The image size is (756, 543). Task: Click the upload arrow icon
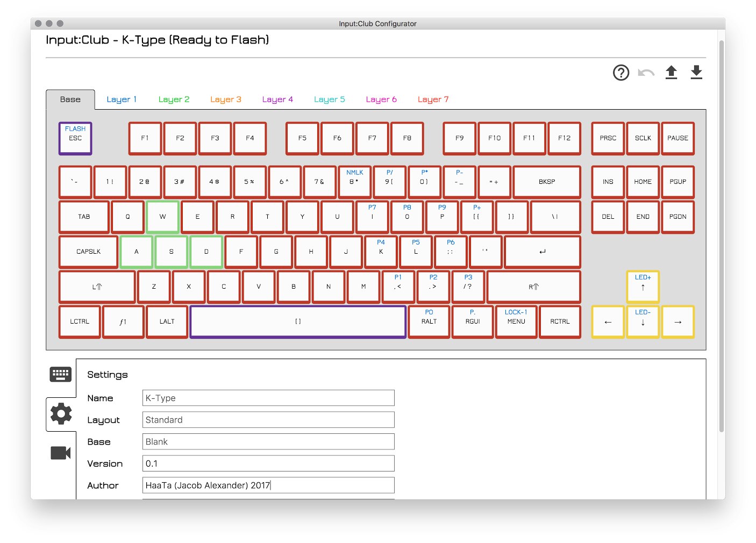[x=671, y=72]
